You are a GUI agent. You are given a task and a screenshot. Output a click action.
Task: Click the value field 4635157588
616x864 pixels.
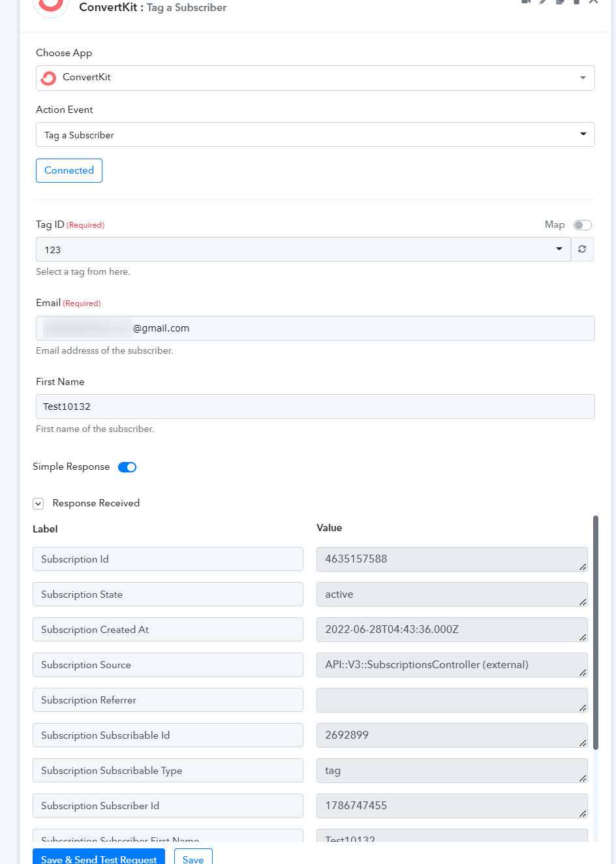[452, 559]
